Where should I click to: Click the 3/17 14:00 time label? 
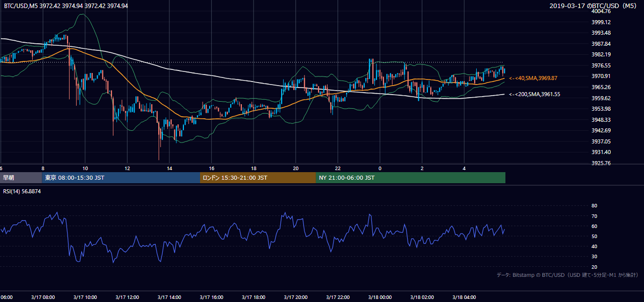tap(169, 297)
